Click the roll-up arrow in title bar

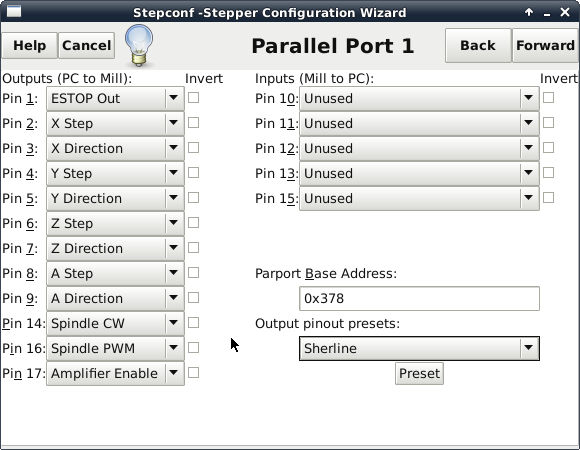(529, 12)
